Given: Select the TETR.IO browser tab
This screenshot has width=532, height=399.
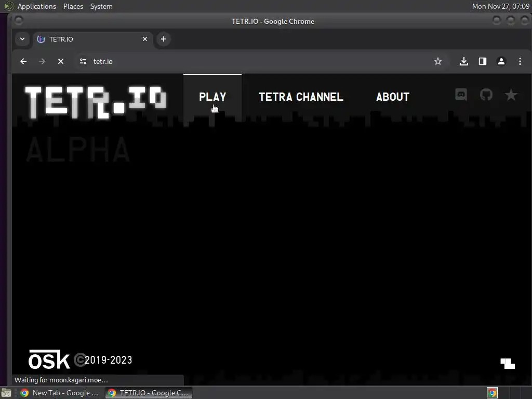Looking at the screenshot, I should [x=92, y=39].
